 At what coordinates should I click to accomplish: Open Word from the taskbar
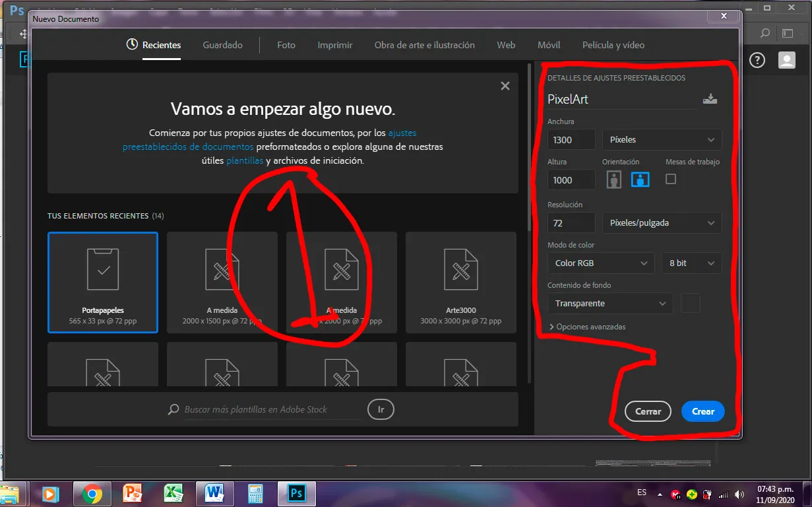[214, 494]
